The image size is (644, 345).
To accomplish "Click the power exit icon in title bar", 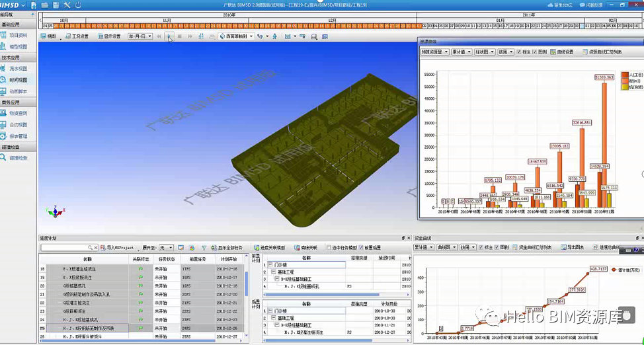I will click(x=78, y=5).
